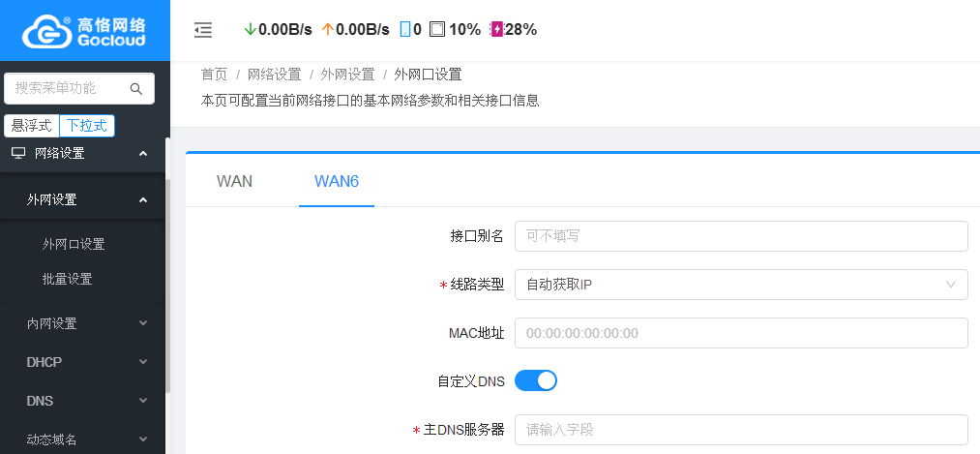Open 批量设置 in the sidebar
Viewport: 980px width, 454px height.
(68, 279)
